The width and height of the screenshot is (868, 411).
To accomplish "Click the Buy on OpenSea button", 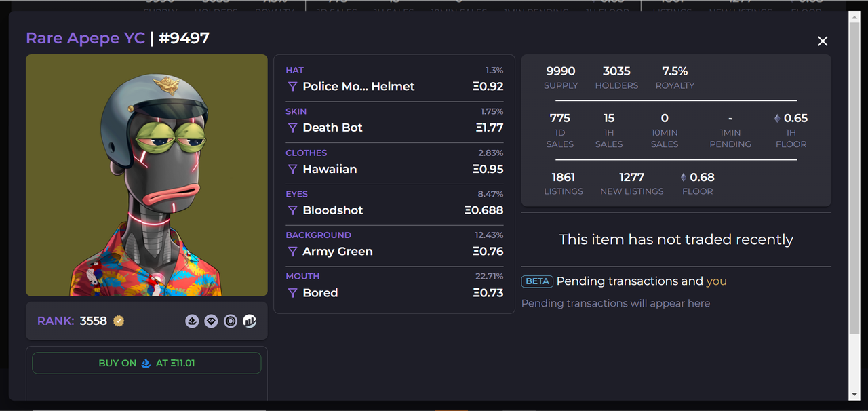I will click(x=146, y=363).
